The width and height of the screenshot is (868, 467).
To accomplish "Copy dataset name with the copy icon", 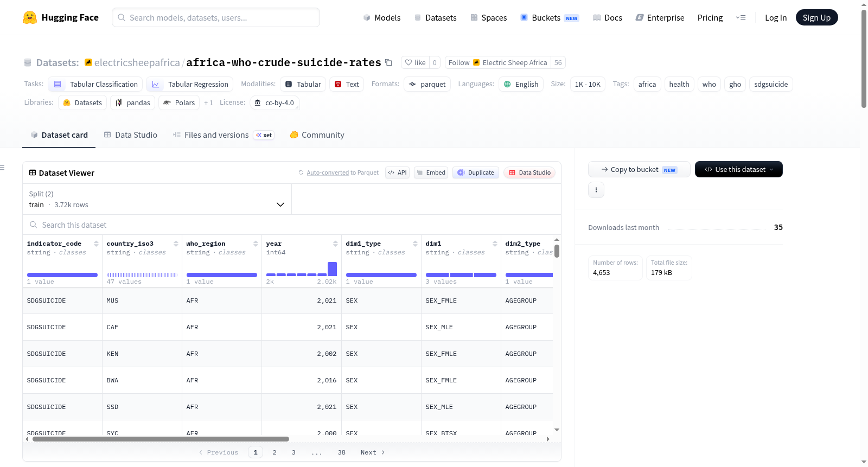I will (388, 62).
